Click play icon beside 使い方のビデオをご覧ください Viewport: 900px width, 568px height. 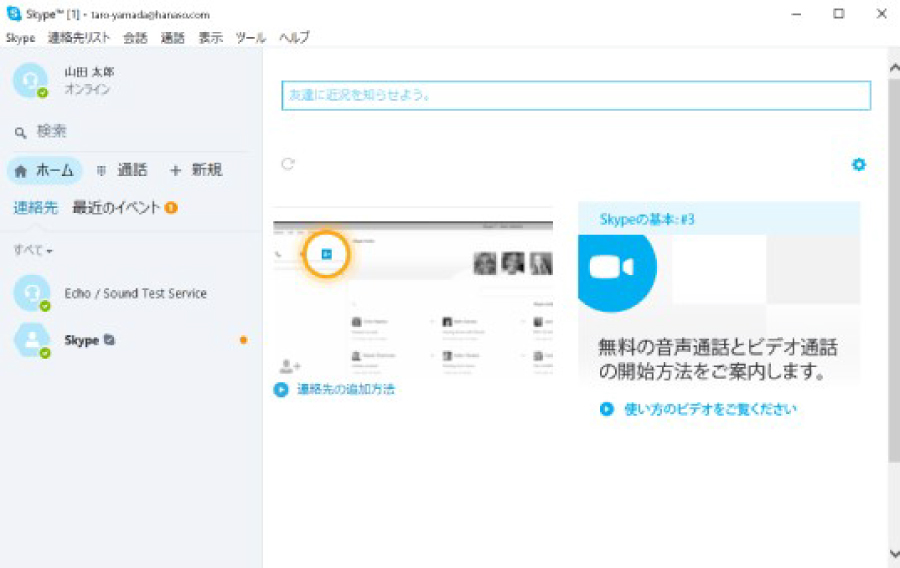point(607,409)
